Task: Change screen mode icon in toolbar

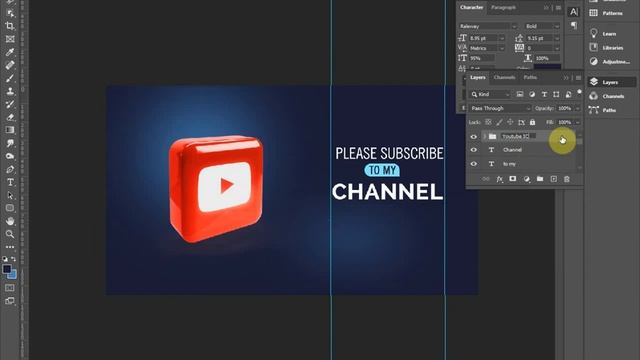Action: (10, 301)
